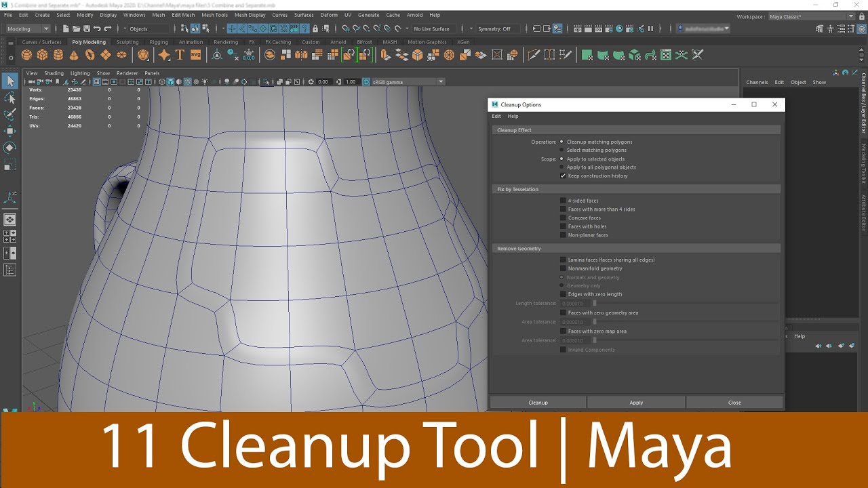Enable Lamina faces removal checkbox
The width and height of the screenshot is (868, 488).
tap(563, 260)
